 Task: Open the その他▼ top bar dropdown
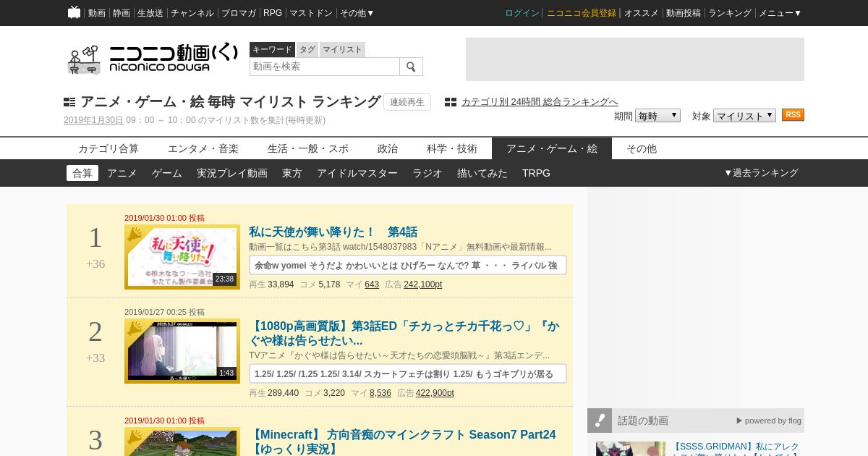(357, 13)
